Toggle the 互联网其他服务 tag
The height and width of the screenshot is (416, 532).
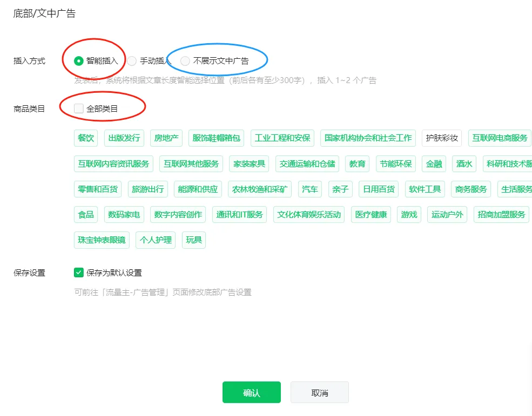[191, 163]
